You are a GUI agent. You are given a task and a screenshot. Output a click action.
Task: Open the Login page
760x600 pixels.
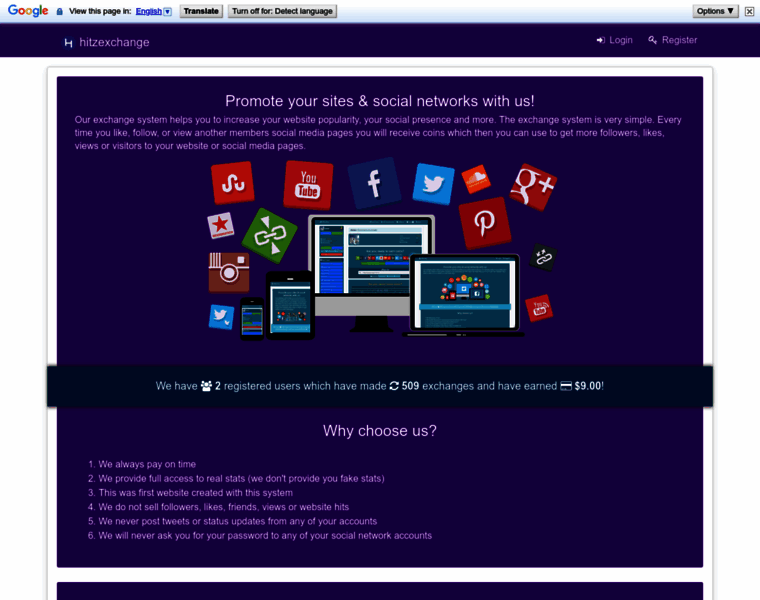click(614, 40)
